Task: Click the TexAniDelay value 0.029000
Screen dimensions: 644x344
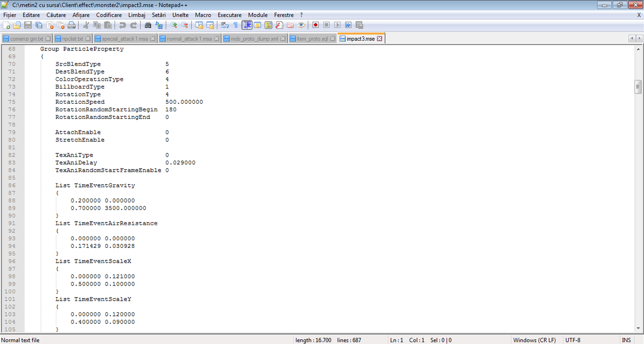Action: click(x=180, y=163)
